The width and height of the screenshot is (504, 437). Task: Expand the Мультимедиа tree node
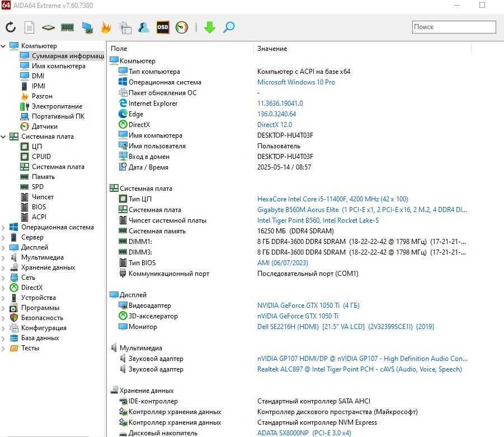click(3, 257)
